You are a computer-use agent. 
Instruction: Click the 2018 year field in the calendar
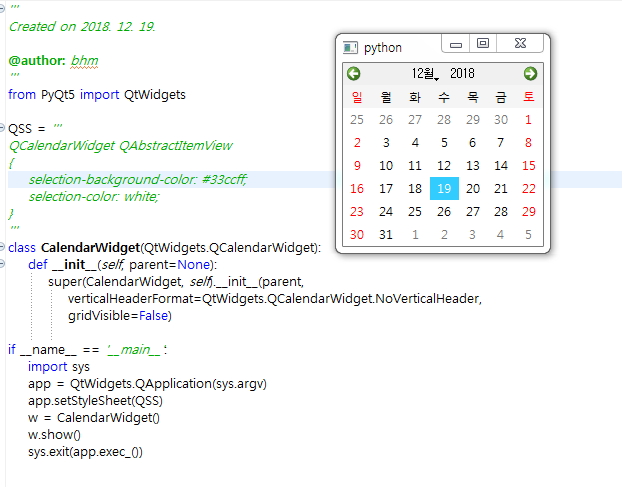pos(462,73)
